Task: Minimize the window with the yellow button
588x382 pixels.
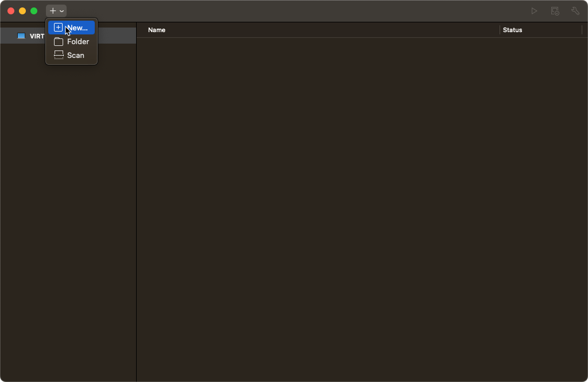Action: tap(22, 11)
